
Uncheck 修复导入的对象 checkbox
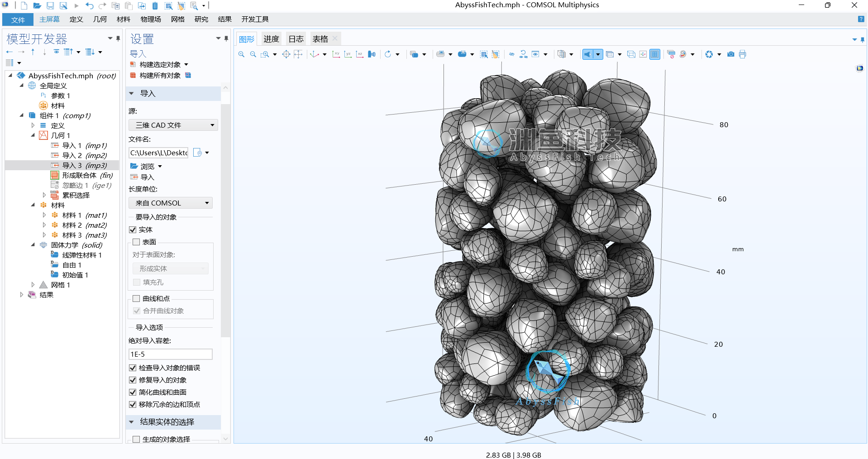(x=133, y=380)
